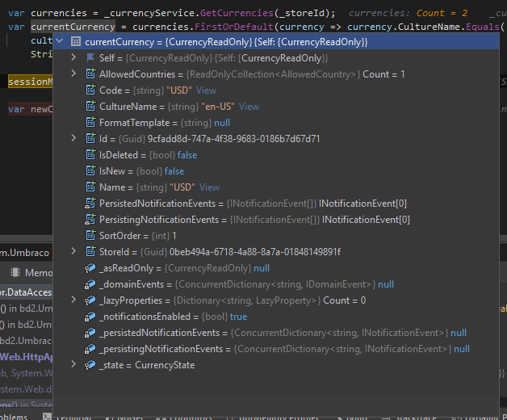Click the INotificationEvent[0] value of PersistedNotificationEvents
507x420 pixels.
[x=362, y=204]
